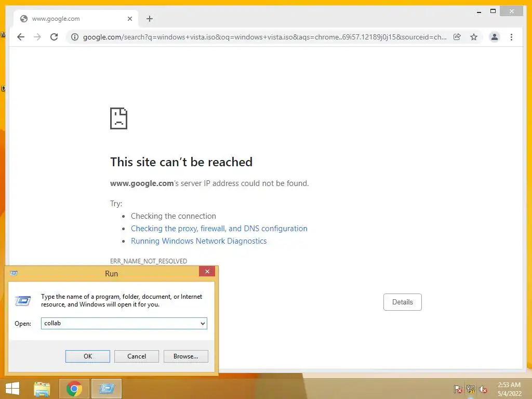
Task: Share this page from the address bar
Action: (x=457, y=37)
